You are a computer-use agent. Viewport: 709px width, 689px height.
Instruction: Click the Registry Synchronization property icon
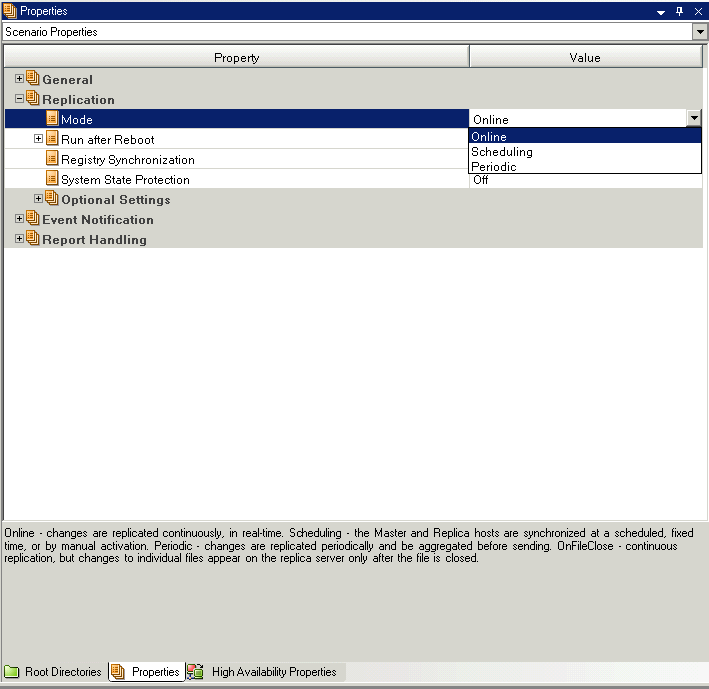tap(52, 158)
